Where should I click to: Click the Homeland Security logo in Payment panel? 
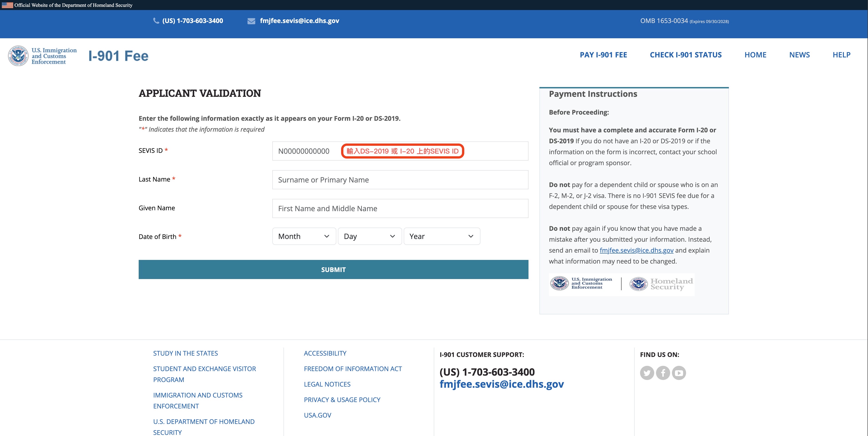(661, 284)
